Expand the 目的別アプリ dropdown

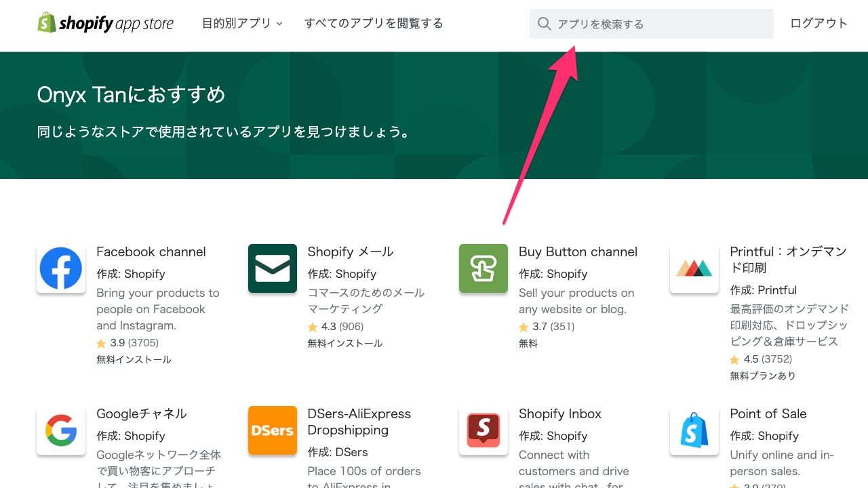point(242,23)
